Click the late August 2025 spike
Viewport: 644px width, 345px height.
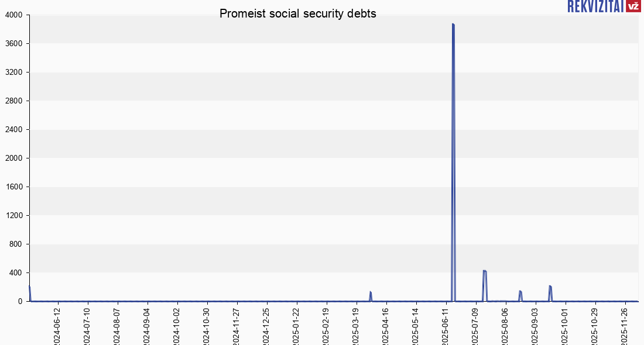520,291
